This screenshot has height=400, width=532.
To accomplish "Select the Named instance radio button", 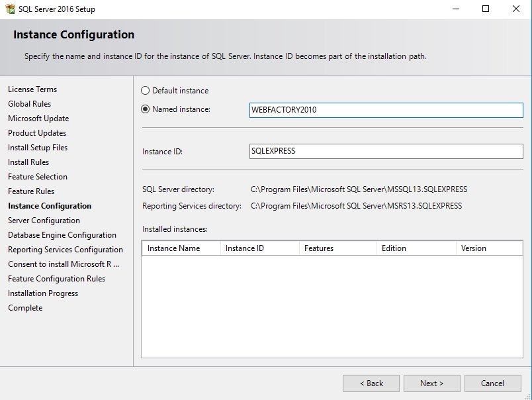I will coord(146,109).
